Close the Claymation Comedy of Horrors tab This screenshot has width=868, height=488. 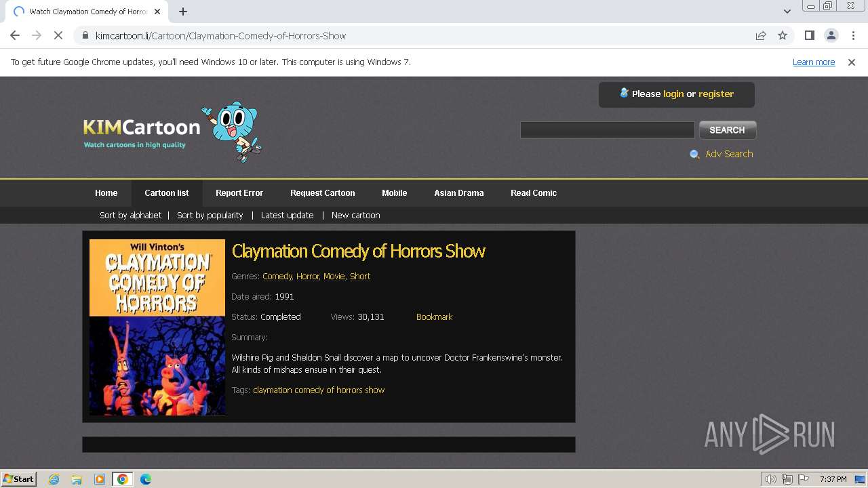click(x=157, y=12)
